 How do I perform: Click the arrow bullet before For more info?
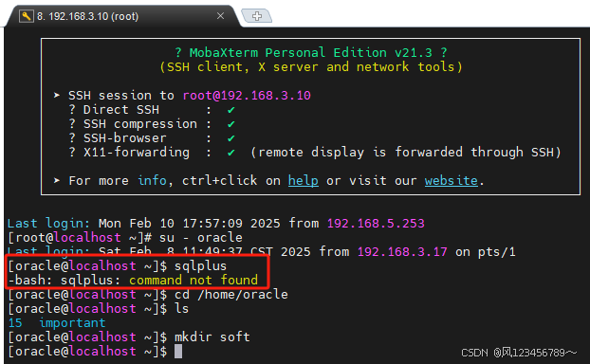click(x=57, y=180)
